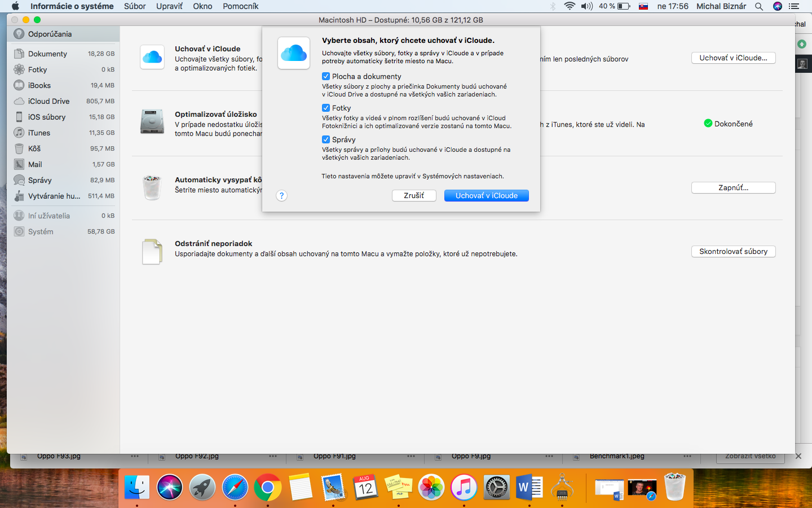
Task: Open Notes in the Dock
Action: 301,487
